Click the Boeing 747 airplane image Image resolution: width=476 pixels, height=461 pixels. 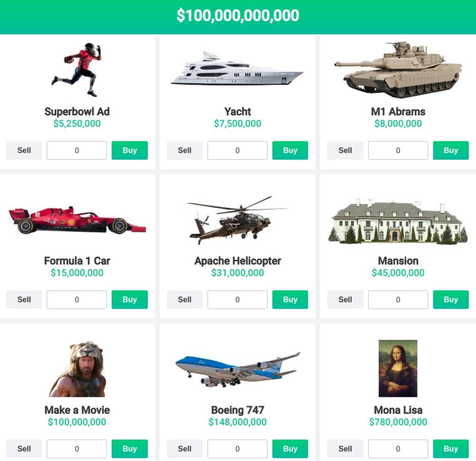(x=238, y=370)
